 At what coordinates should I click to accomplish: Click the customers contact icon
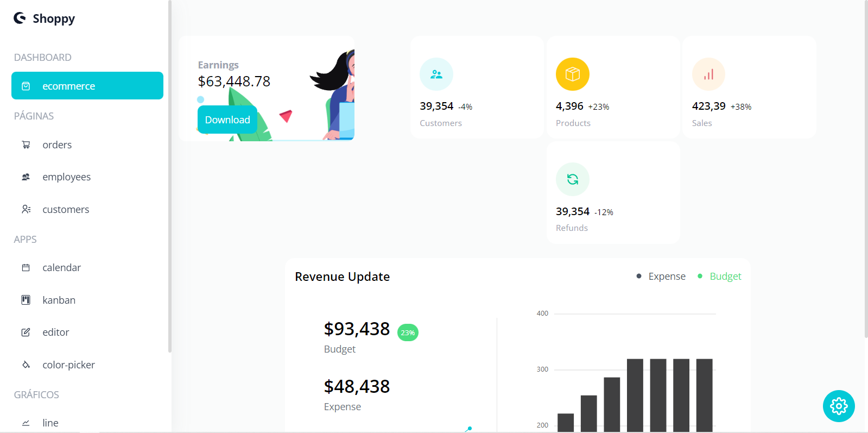point(26,209)
